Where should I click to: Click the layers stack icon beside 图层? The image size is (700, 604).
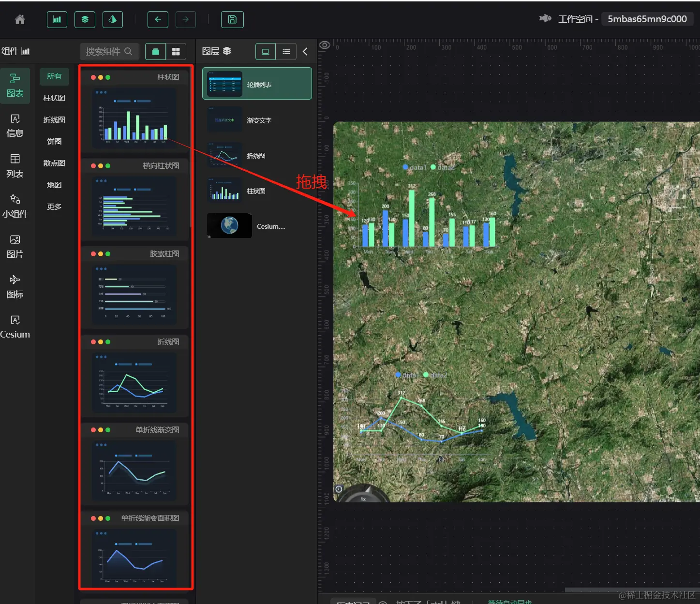coord(227,51)
